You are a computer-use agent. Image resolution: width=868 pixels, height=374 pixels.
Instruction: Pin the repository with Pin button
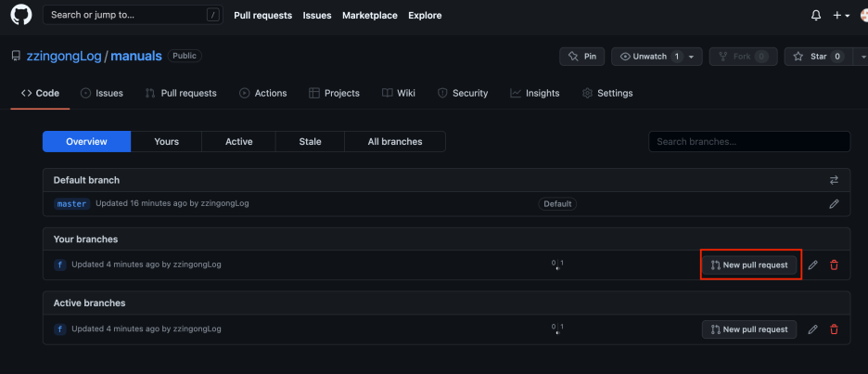click(582, 57)
